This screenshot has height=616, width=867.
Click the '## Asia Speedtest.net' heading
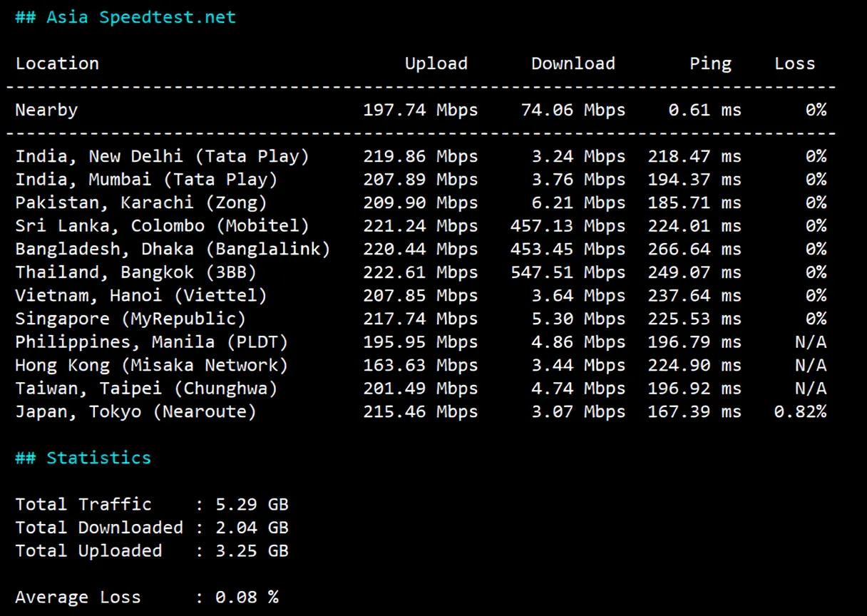125,17
